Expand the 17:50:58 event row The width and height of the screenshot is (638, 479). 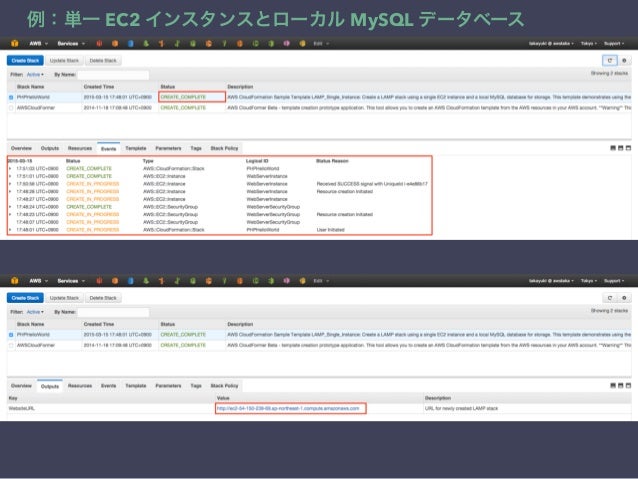tap(10, 184)
